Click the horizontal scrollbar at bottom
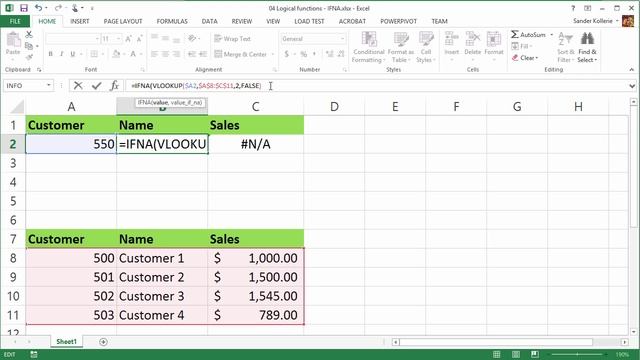The width and height of the screenshot is (640, 360). pos(496,342)
